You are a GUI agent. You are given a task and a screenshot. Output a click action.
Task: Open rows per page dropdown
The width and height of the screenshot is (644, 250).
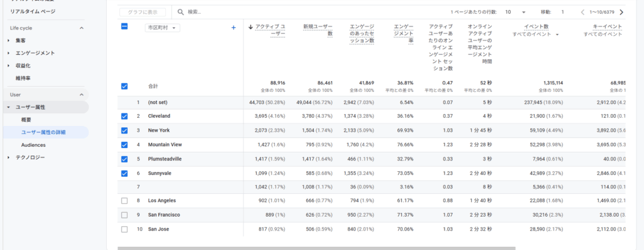pyautogui.click(x=516, y=13)
